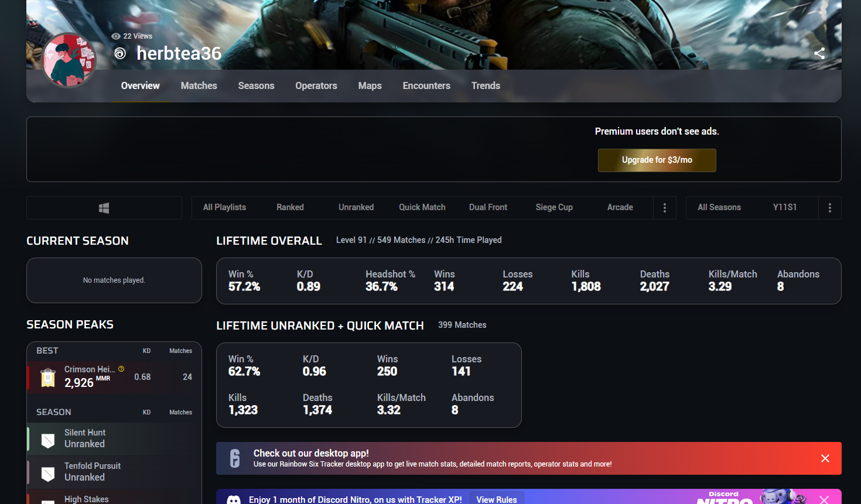Open the Crimson Heist best season row
This screenshot has height=504, width=861.
click(114, 377)
